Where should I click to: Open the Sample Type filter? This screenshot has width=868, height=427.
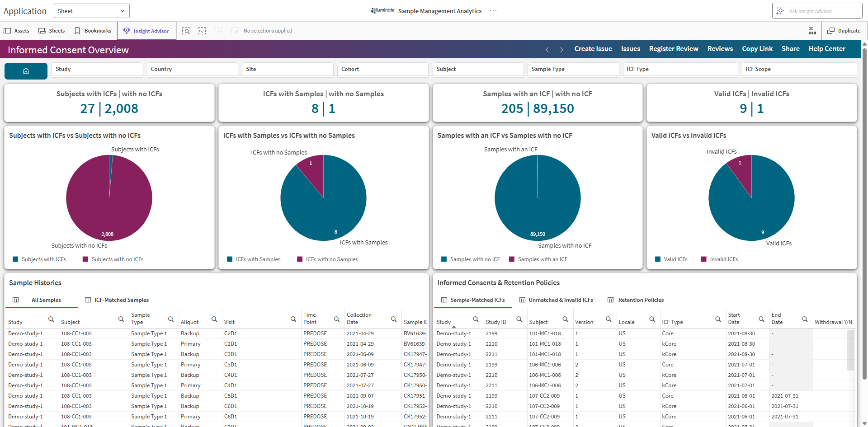573,69
